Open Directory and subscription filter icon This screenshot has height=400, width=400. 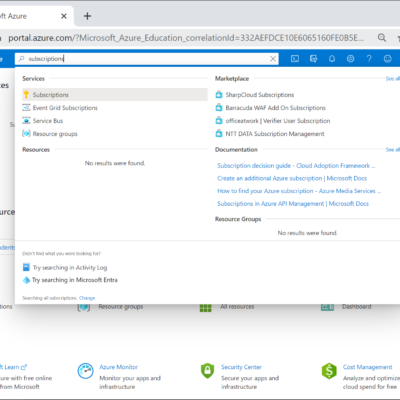313,59
